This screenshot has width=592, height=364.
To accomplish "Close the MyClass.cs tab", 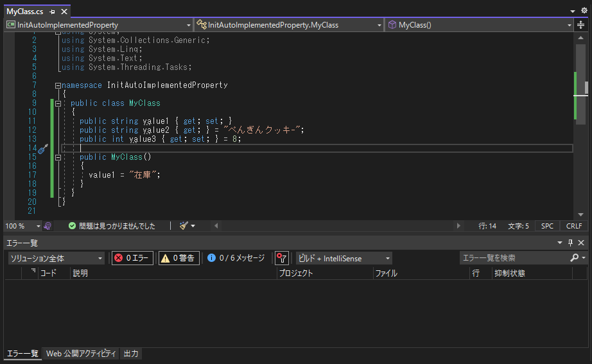I will tap(64, 12).
